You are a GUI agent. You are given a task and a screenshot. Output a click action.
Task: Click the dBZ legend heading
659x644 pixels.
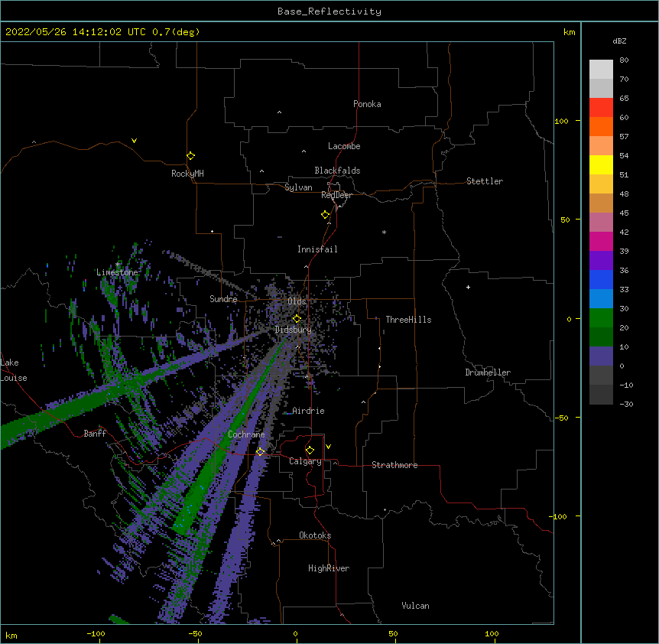[x=619, y=41]
